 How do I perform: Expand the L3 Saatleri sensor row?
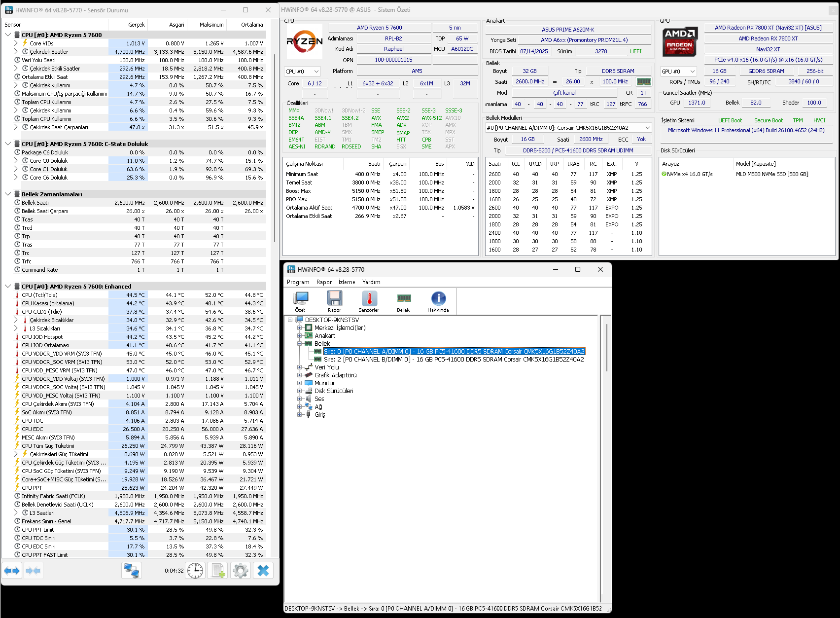[x=16, y=513]
